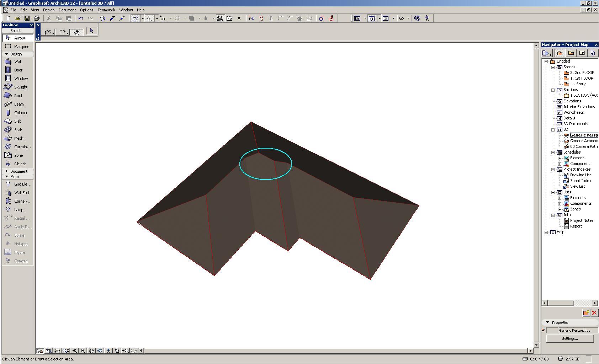Click the Save icon in toolbar
Image resolution: width=599 pixels, height=364 pixels.
27,18
